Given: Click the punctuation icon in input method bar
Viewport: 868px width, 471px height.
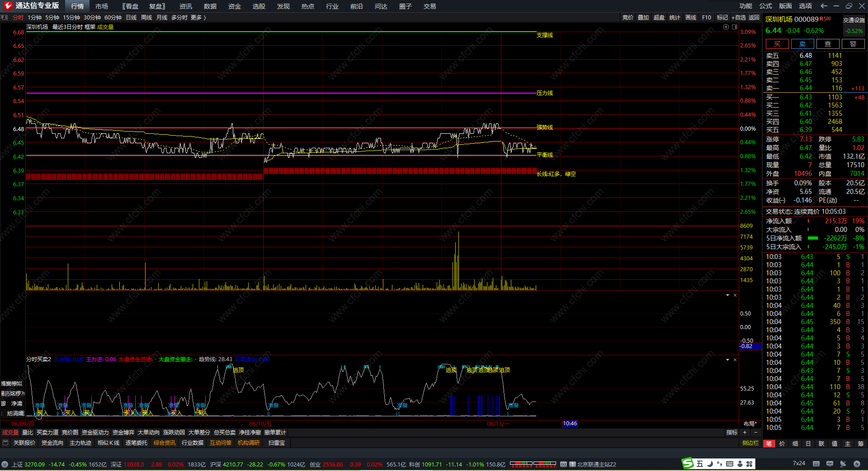Looking at the screenshot, I should [719, 464].
